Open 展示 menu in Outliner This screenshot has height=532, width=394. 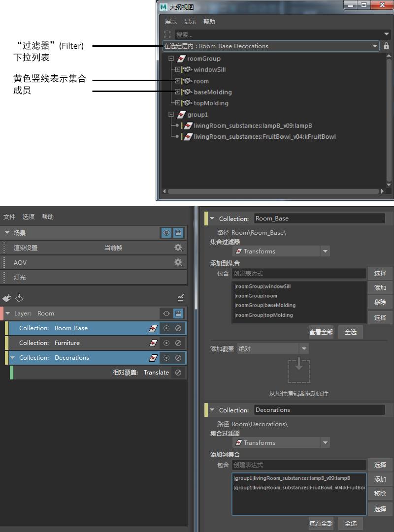(x=171, y=21)
